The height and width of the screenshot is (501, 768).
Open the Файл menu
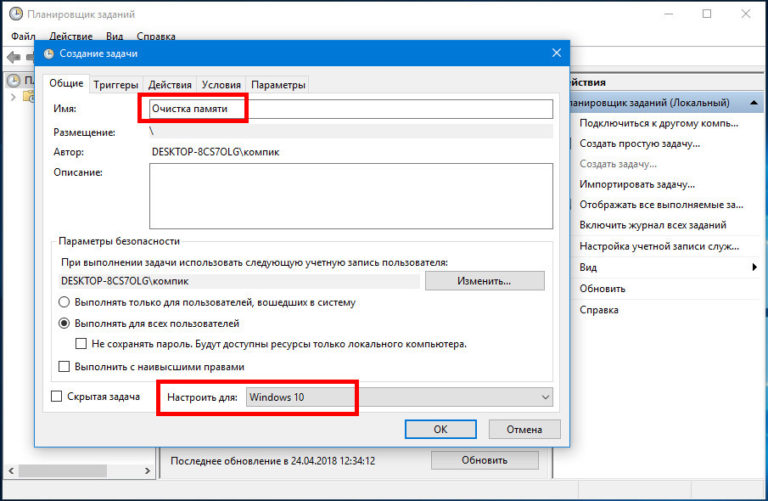pyautogui.click(x=22, y=34)
